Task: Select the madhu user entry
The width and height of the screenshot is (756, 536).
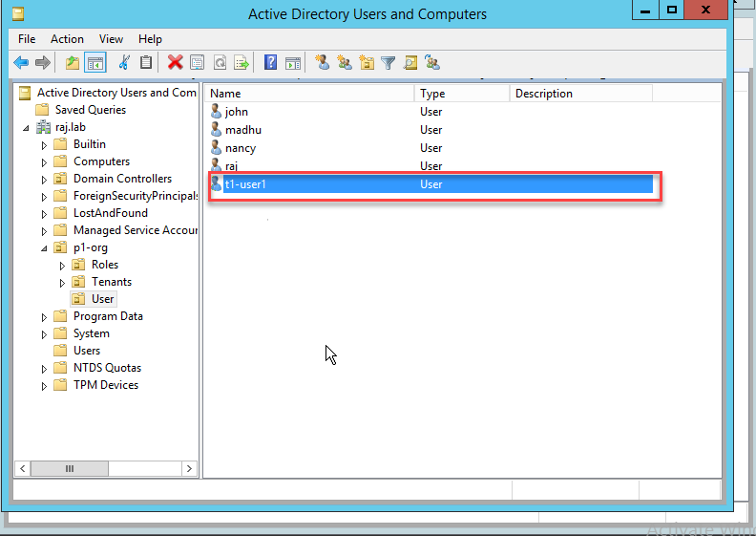Action: (x=243, y=130)
